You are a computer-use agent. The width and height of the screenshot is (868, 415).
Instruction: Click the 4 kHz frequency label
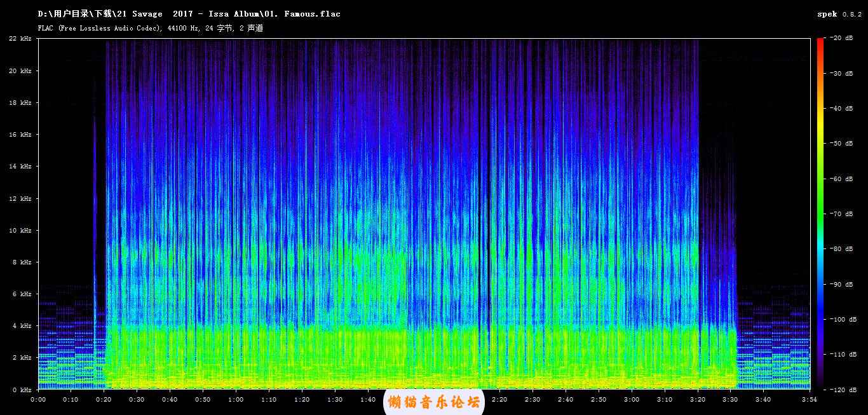22,325
